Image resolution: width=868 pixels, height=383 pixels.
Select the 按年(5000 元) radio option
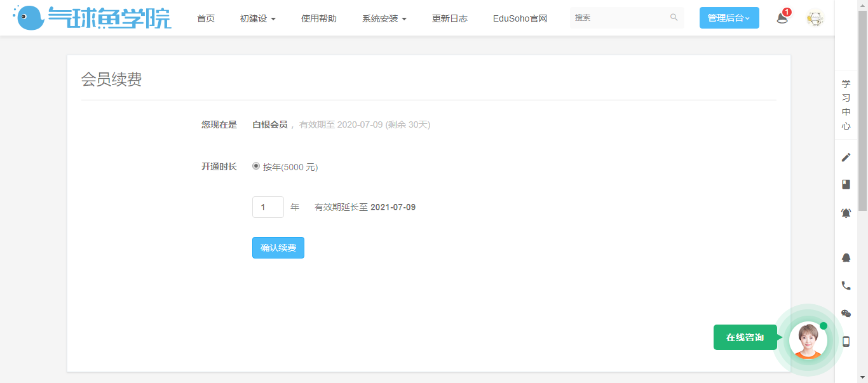pos(256,166)
